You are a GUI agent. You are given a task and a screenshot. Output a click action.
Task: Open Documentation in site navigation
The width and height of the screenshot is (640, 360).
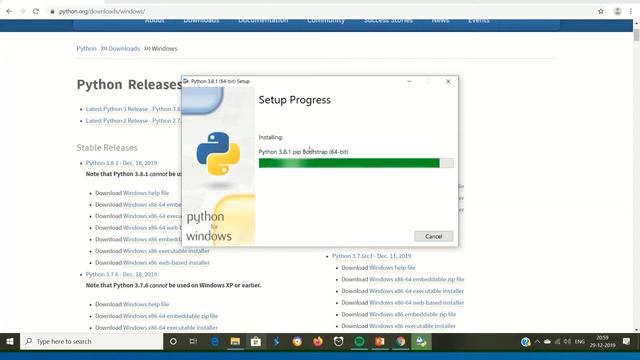263,20
